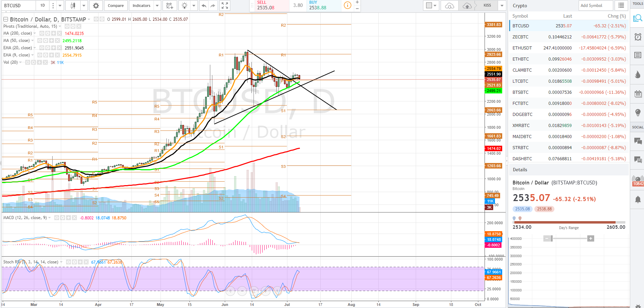Screen dimensions: 644x308
Task: Click the Day's Range price bar
Action: coord(569,222)
